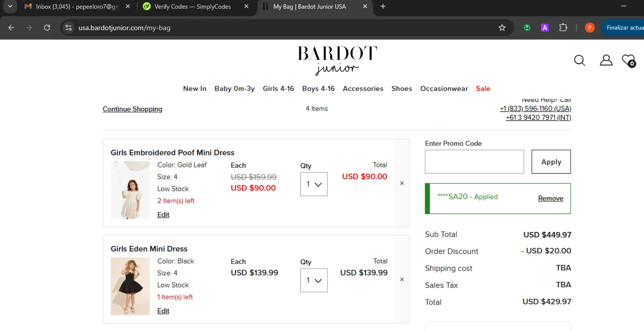Click the Sub Total USD $449.97
The height and width of the screenshot is (331, 644).
click(x=547, y=235)
